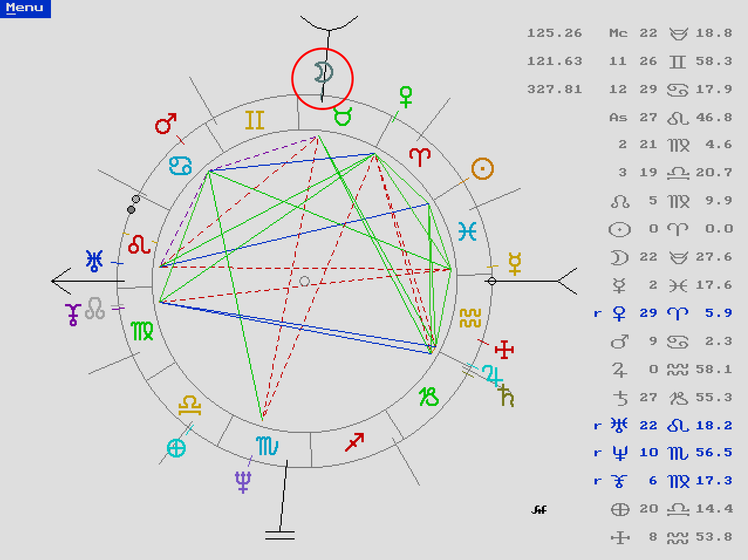The height and width of the screenshot is (560, 748).
Task: Click the cyan Jupiter glyph on wheel
Action: click(x=492, y=375)
